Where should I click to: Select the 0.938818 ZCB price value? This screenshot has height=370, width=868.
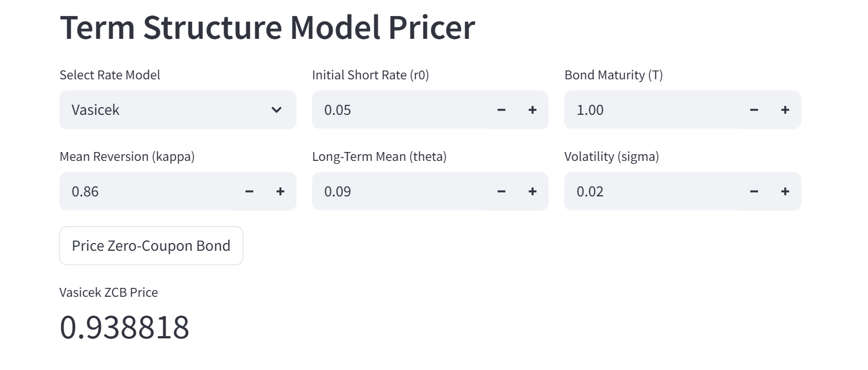[124, 327]
